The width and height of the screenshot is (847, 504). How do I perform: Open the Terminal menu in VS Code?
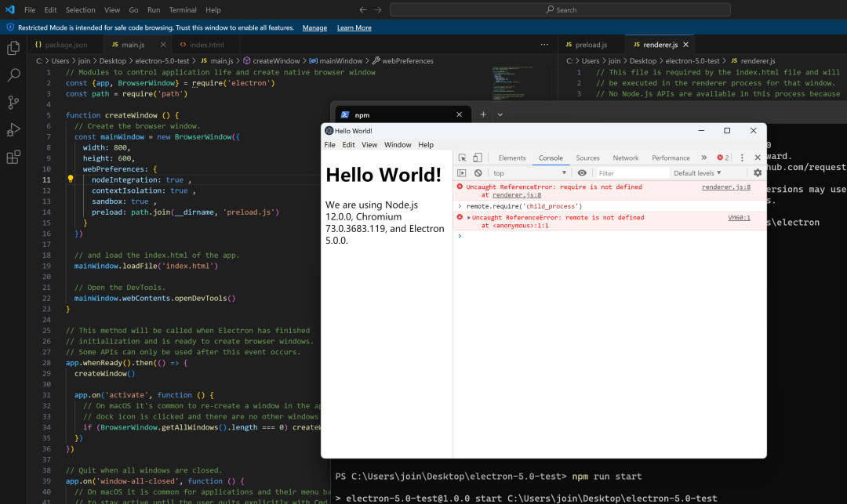pos(183,10)
